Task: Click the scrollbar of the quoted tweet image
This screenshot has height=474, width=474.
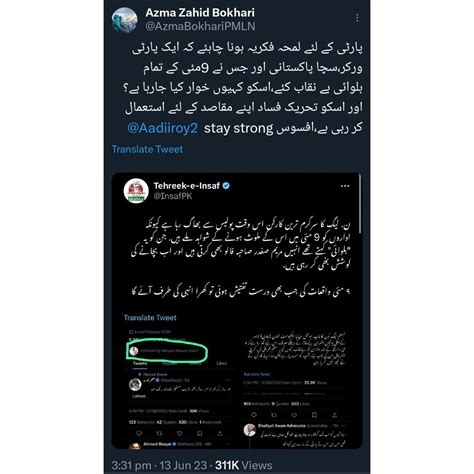Action: click(x=360, y=204)
